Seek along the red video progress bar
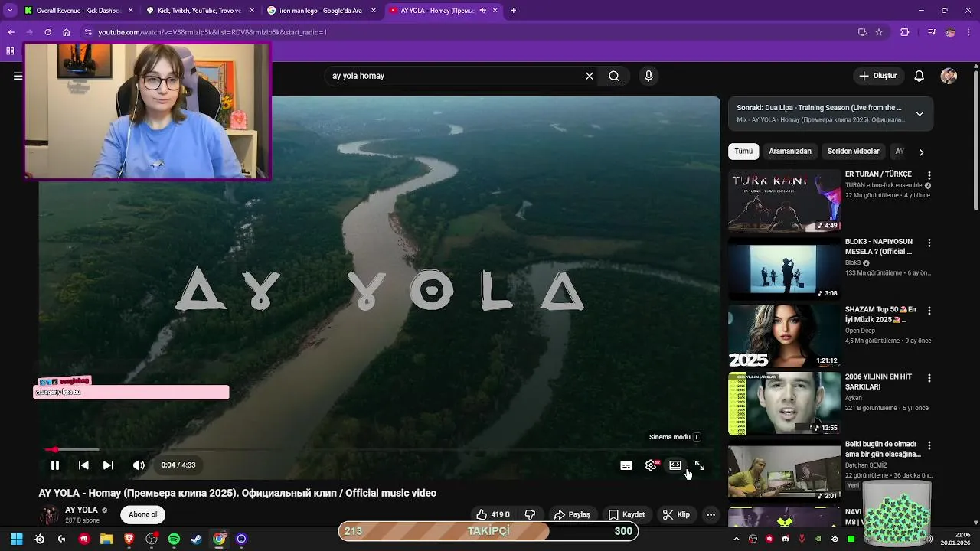 pyautogui.click(x=379, y=449)
